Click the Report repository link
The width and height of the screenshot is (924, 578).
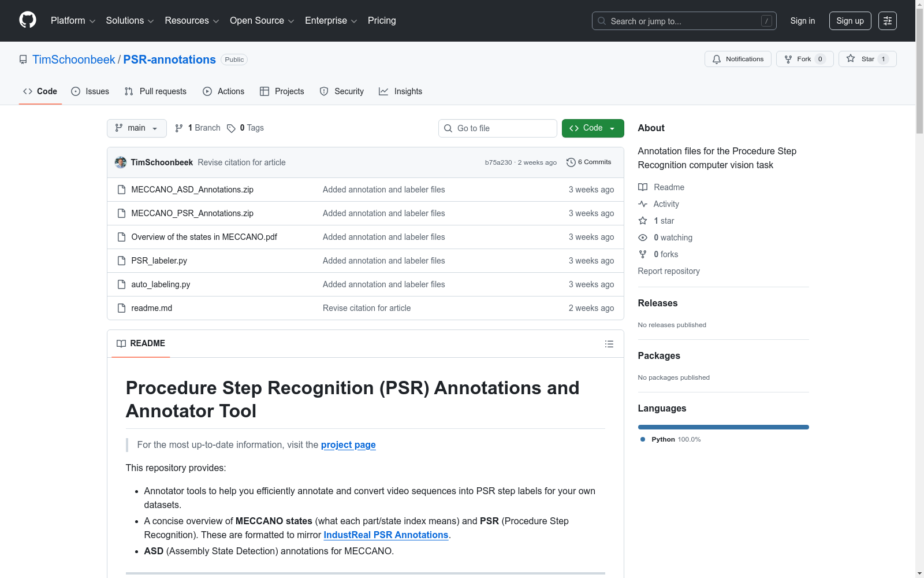coord(669,271)
